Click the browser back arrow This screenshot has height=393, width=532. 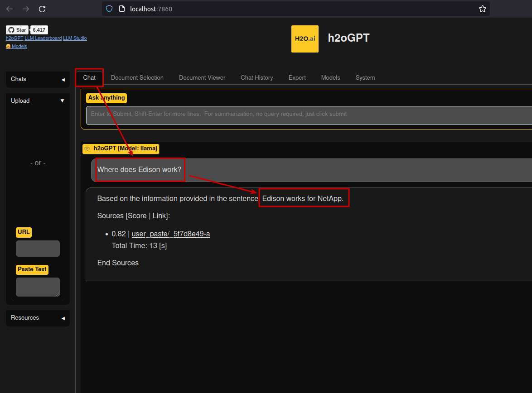10,9
